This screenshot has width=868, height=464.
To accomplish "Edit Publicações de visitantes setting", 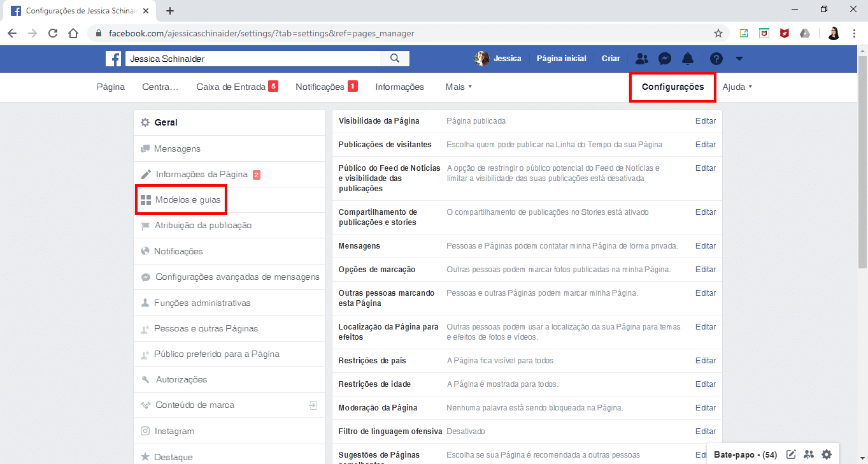I will click(x=705, y=144).
